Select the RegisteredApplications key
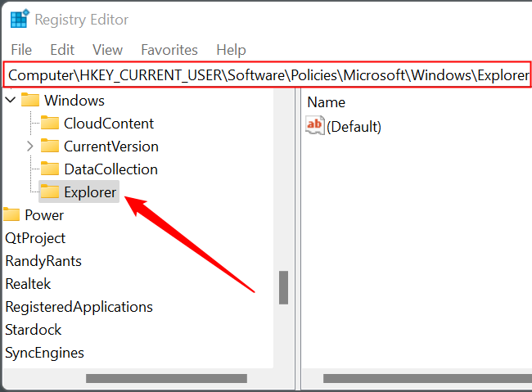 pos(79,307)
